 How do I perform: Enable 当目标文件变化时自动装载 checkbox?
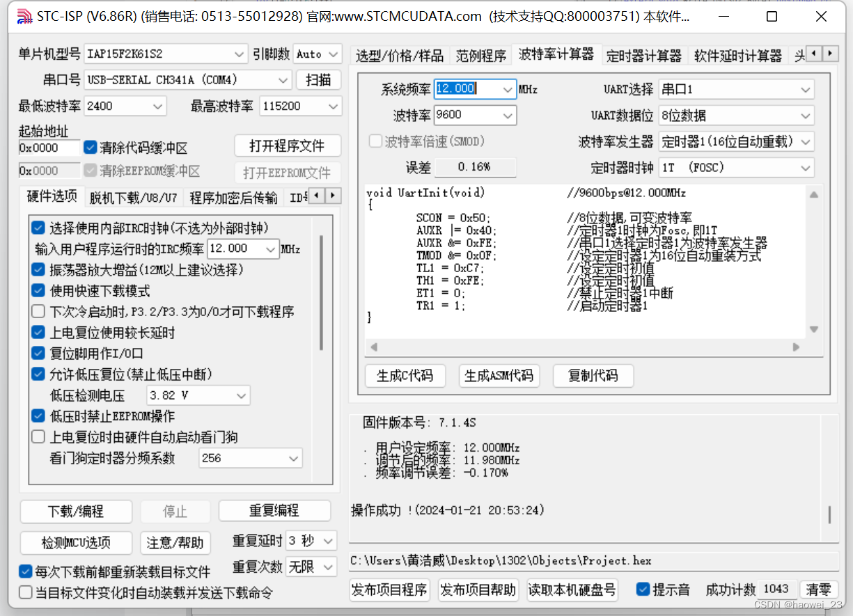click(26, 592)
